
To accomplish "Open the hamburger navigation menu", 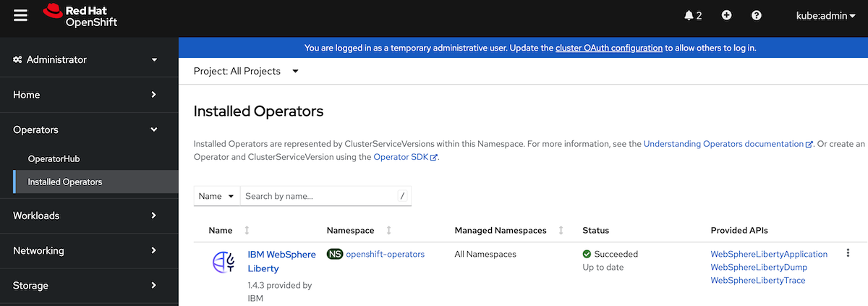I will pyautogui.click(x=20, y=16).
